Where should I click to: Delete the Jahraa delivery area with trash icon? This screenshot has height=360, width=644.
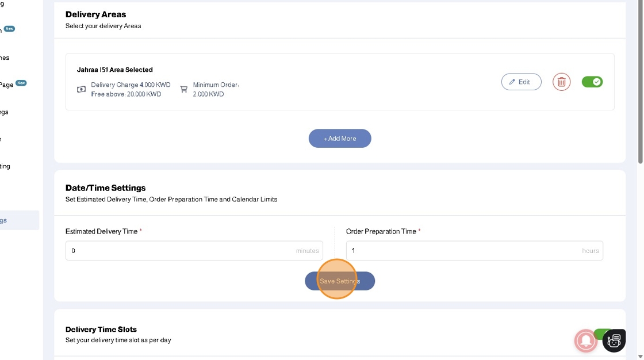pyautogui.click(x=561, y=82)
